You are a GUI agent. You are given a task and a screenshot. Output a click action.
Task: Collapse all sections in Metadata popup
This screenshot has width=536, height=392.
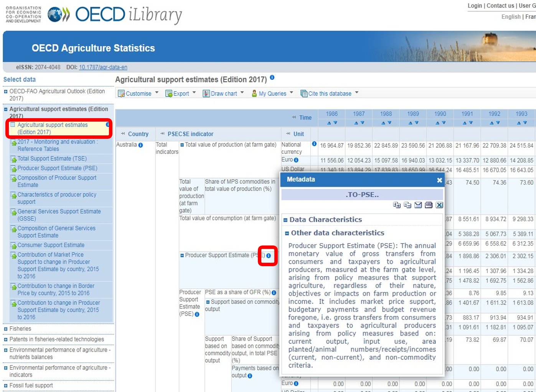coord(407,205)
